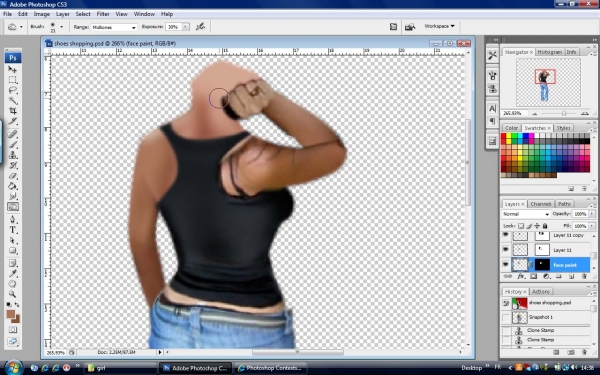Pick the red swatch in Swatches
This screenshot has width=600, height=375.
click(504, 136)
